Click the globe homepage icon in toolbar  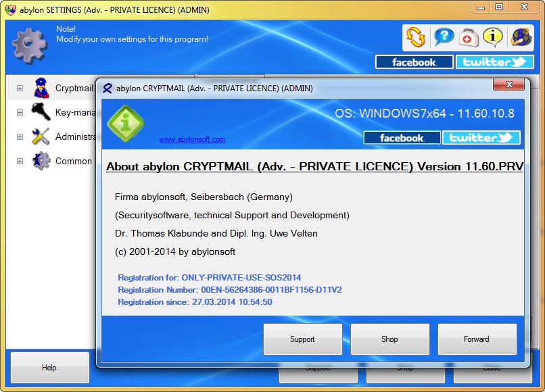(521, 37)
